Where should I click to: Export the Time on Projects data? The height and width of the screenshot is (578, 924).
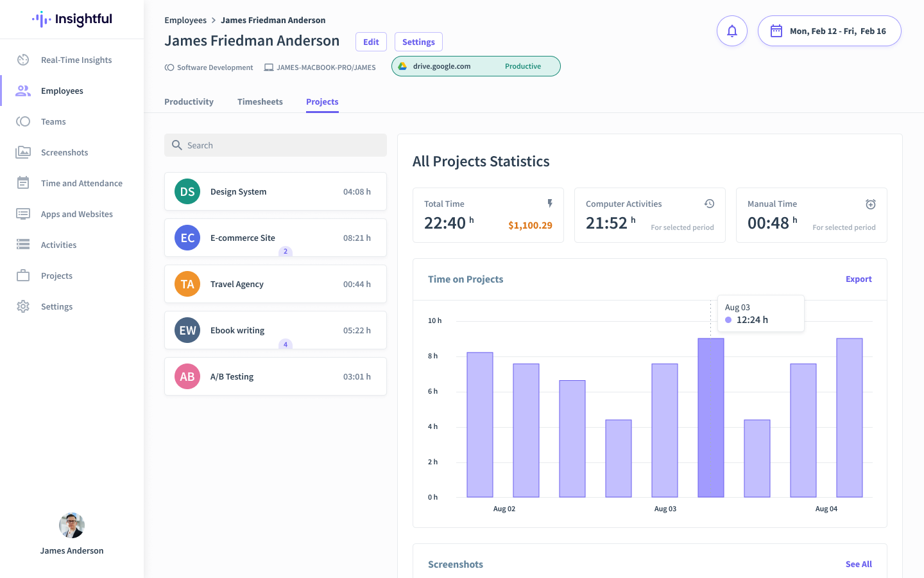[x=859, y=279]
